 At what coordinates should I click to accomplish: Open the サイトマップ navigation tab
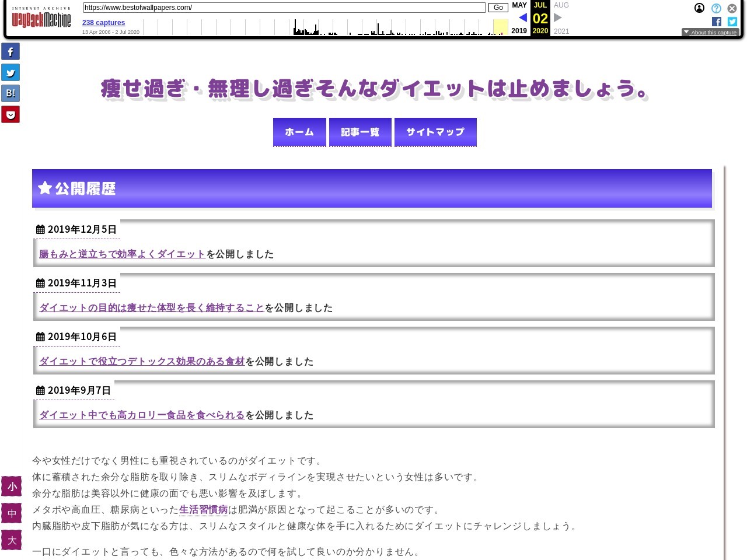435,132
